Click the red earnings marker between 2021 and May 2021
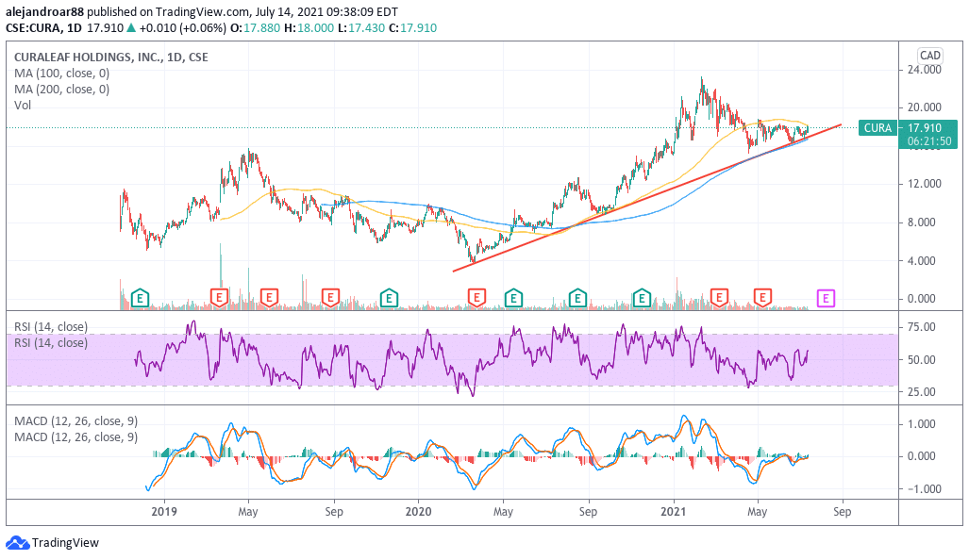The width and height of the screenshot is (969, 560). tap(719, 298)
